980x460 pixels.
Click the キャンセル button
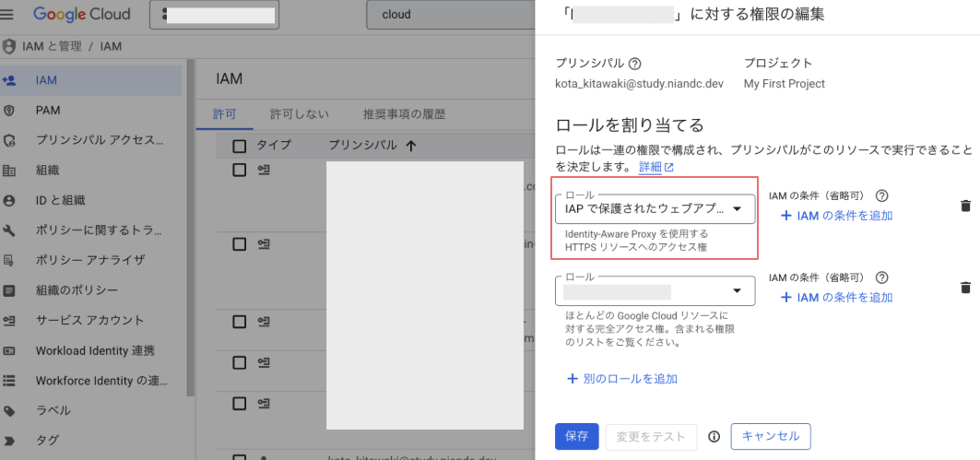(x=771, y=437)
